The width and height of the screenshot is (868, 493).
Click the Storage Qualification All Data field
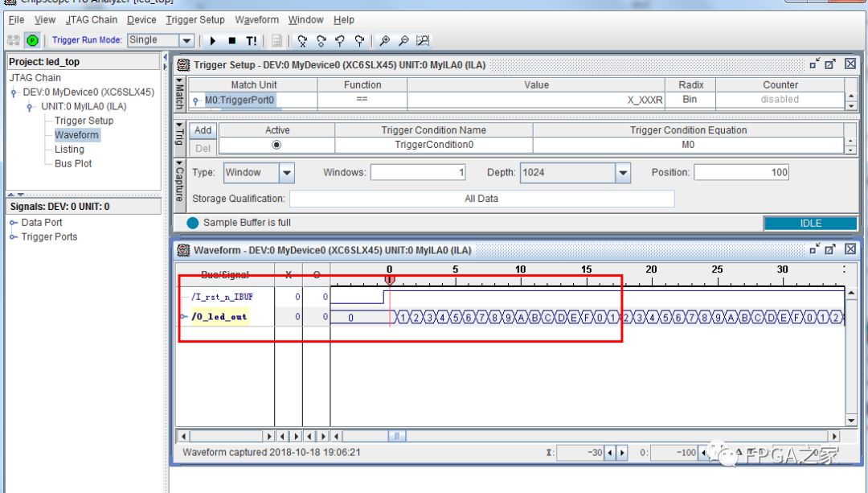coord(481,199)
